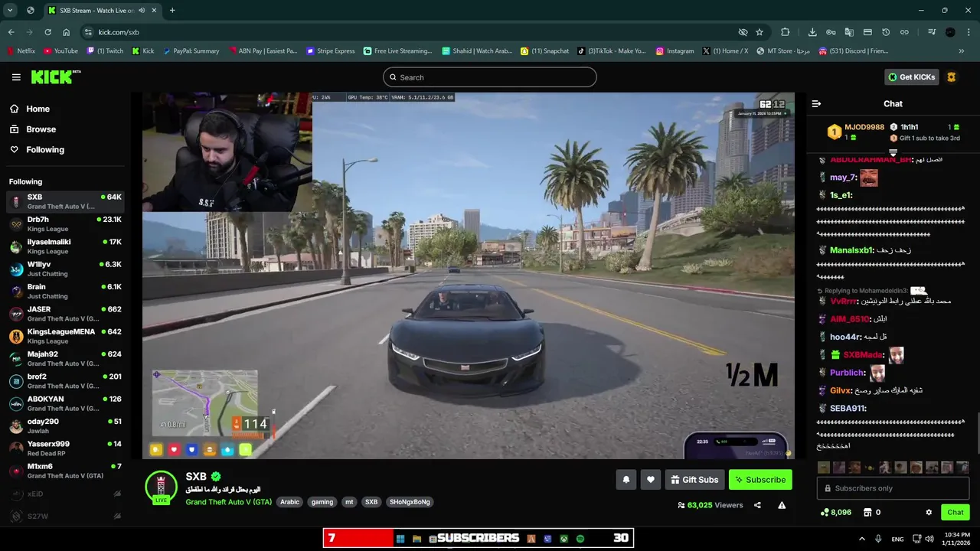Open oday290 channel in Following list
980x551 pixels.
coord(65,426)
